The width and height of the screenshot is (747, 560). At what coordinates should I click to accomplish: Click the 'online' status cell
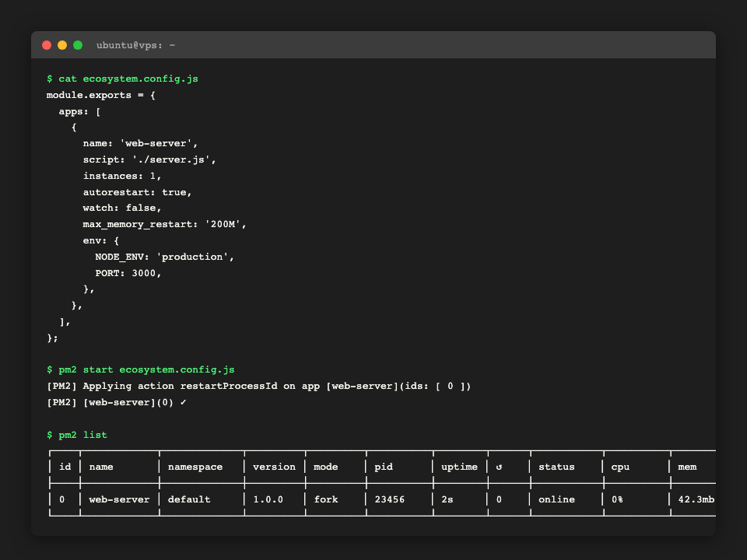pos(556,499)
